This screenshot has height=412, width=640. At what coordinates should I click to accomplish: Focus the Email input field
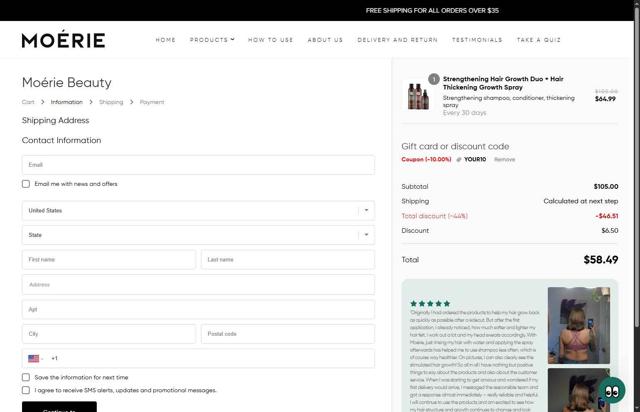pos(198,165)
